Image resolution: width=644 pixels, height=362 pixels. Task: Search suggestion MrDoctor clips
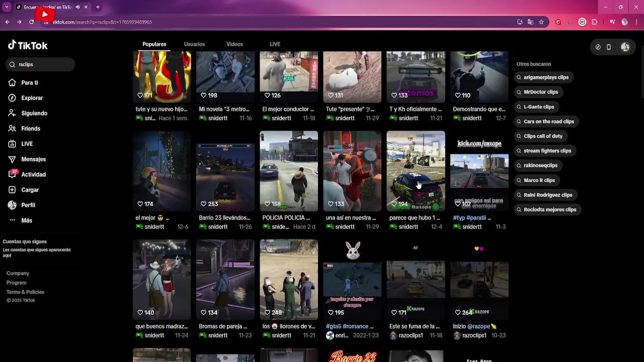point(537,92)
